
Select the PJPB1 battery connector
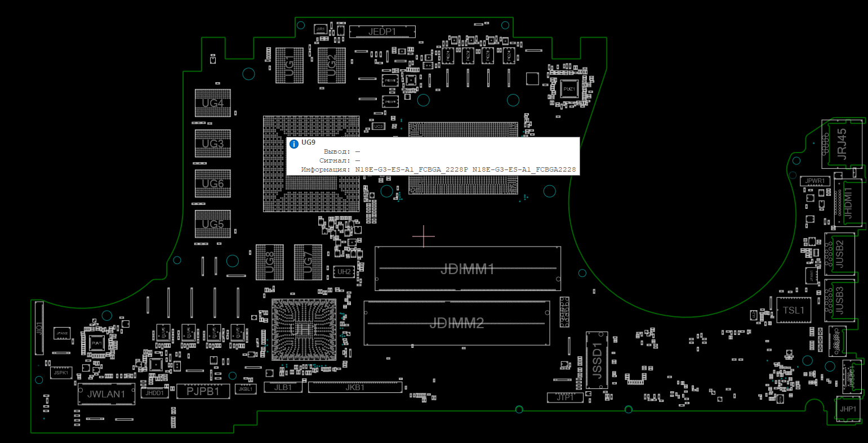[203, 391]
